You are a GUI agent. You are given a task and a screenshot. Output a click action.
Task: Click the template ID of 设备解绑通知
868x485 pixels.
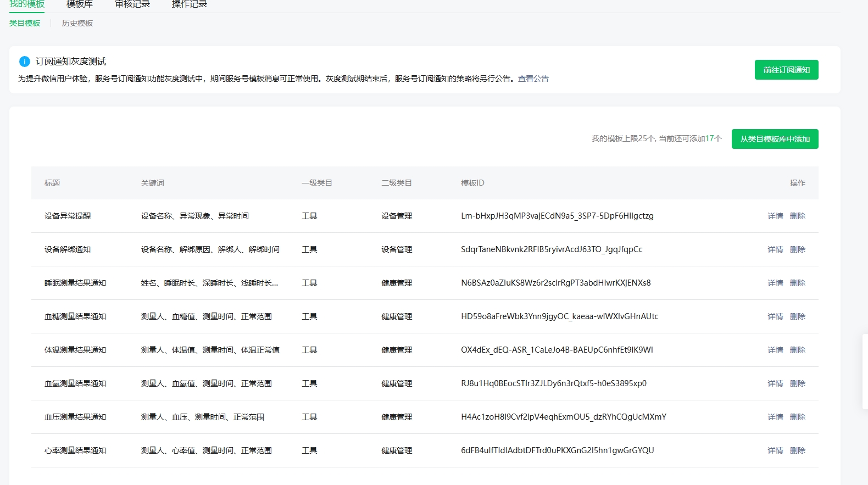552,249
